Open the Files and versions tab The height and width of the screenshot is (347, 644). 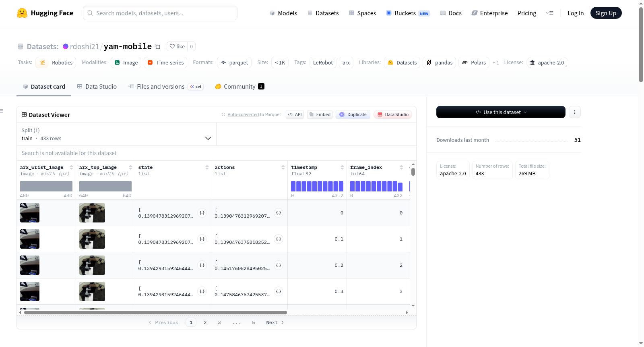point(165,86)
